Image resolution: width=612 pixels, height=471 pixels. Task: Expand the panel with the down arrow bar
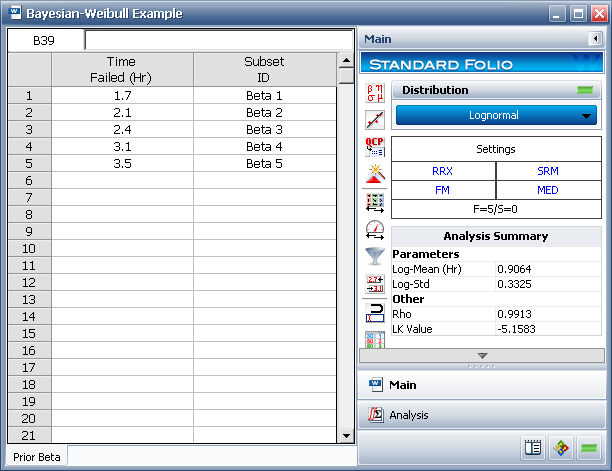[482, 355]
